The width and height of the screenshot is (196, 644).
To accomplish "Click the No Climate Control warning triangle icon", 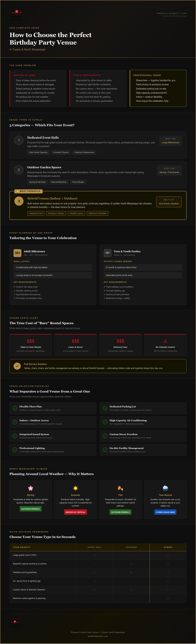I will 165,341.
